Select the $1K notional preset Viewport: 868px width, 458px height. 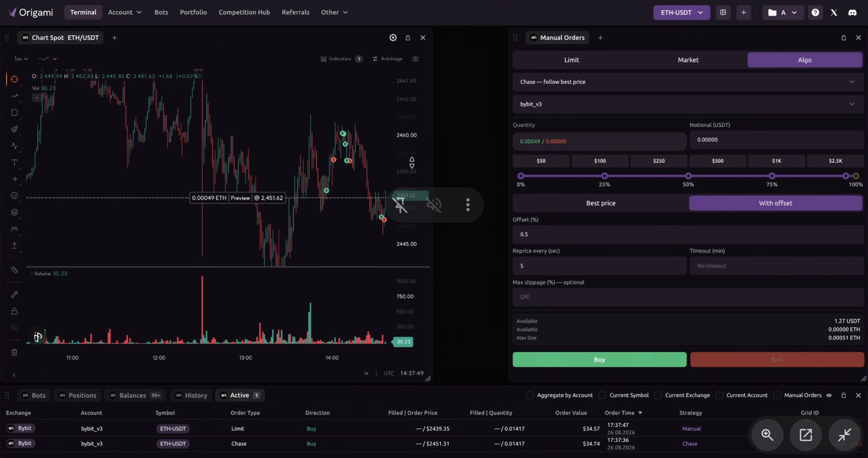(776, 161)
